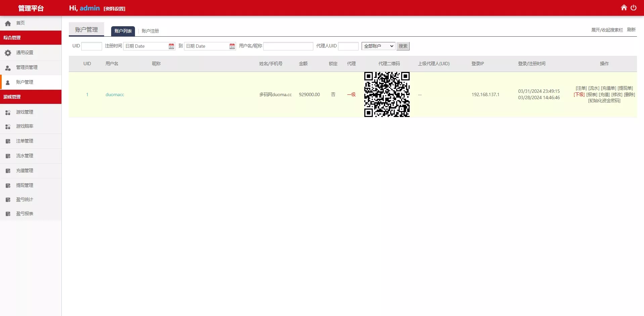Open the duomacc user link
The width and height of the screenshot is (644, 316).
coord(115,94)
